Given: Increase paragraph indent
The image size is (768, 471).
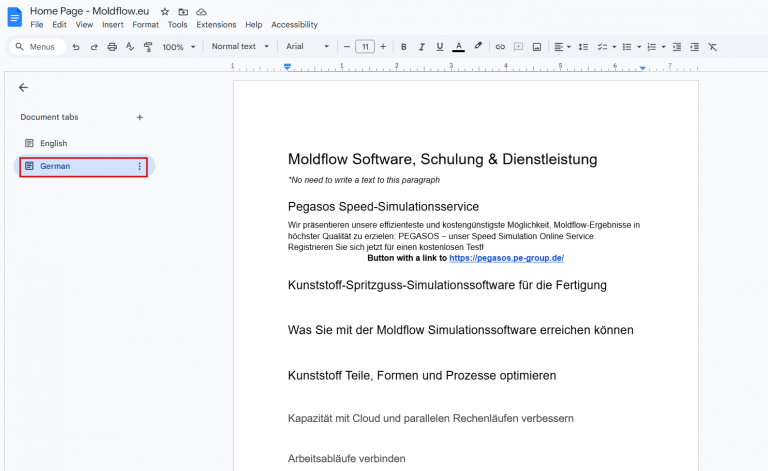Looking at the screenshot, I should (695, 47).
